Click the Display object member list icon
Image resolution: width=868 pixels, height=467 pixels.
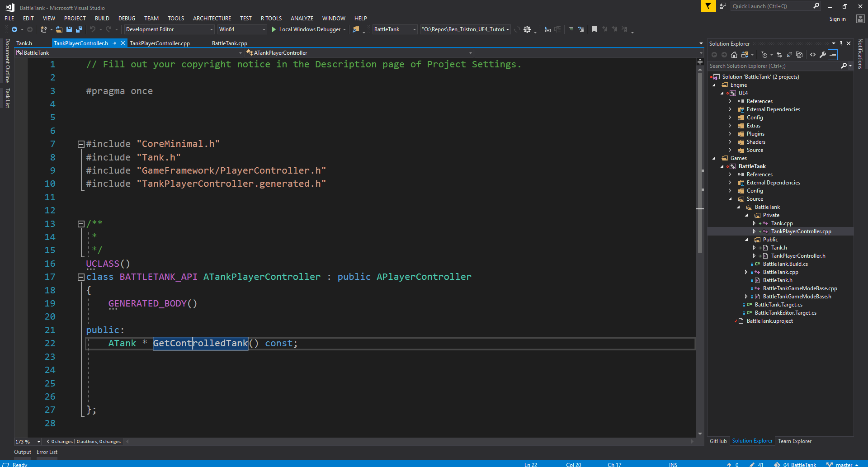click(547, 29)
